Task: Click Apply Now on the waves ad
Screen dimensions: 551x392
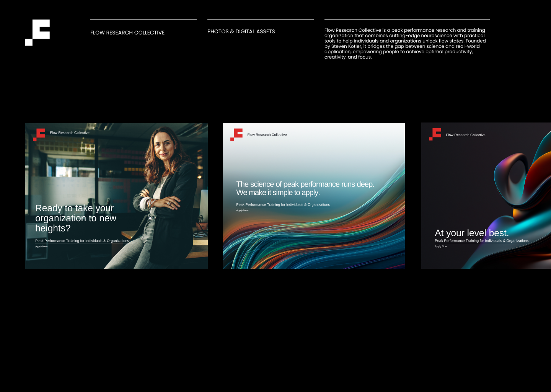Action: click(242, 211)
